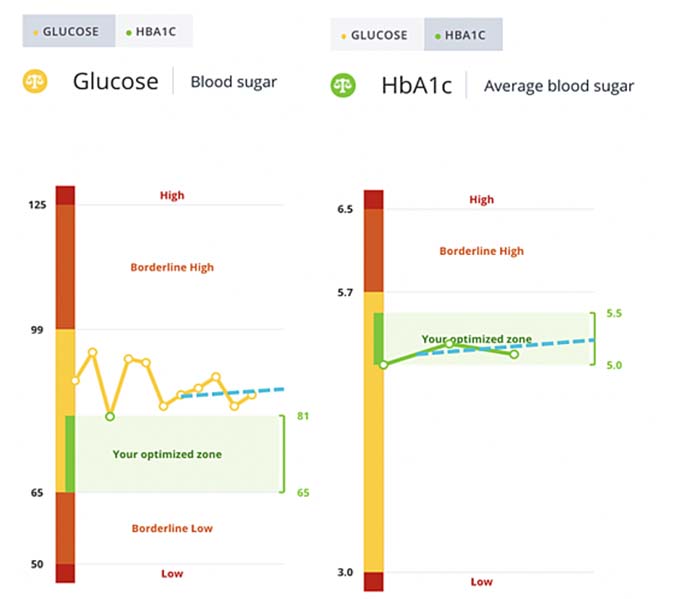Image resolution: width=675 pixels, height=599 pixels.
Task: Click the green glucose data point at 81
Action: pos(110,416)
